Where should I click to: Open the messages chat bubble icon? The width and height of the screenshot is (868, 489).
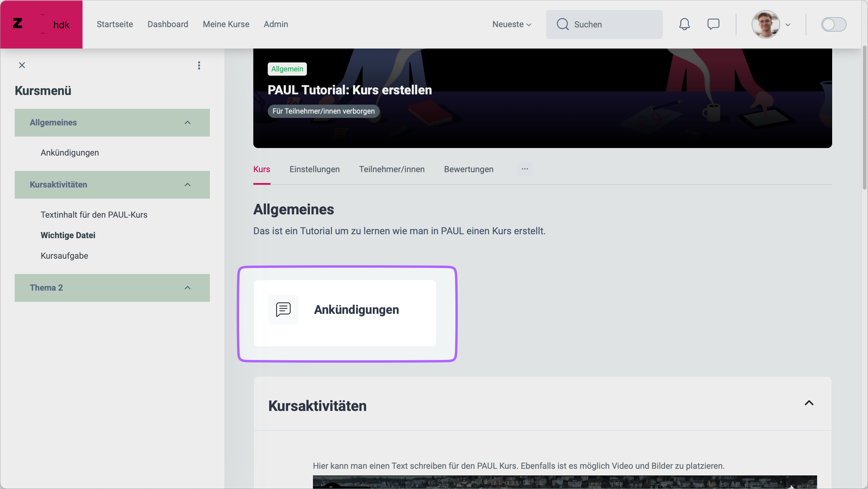(713, 24)
